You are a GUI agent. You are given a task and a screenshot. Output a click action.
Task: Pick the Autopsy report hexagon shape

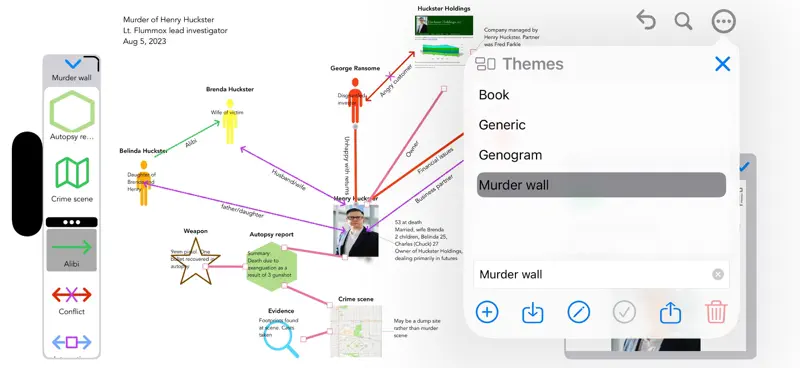click(x=72, y=111)
